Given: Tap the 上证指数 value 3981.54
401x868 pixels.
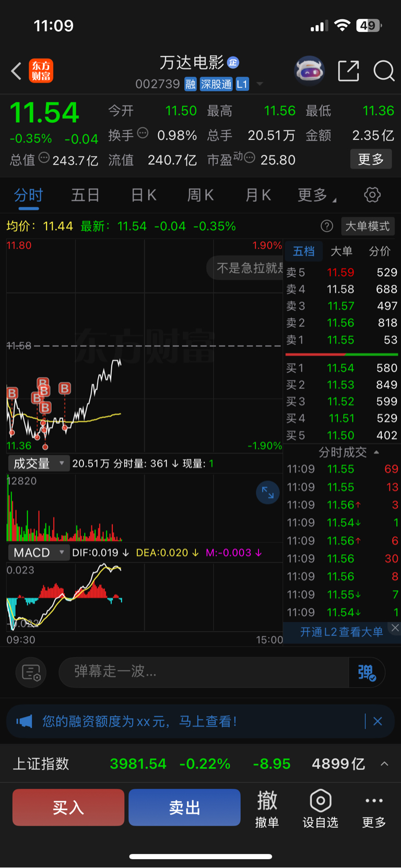Looking at the screenshot, I should tap(138, 764).
